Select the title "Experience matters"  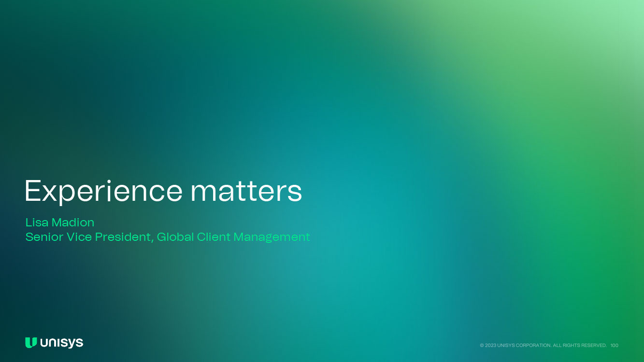(x=163, y=191)
